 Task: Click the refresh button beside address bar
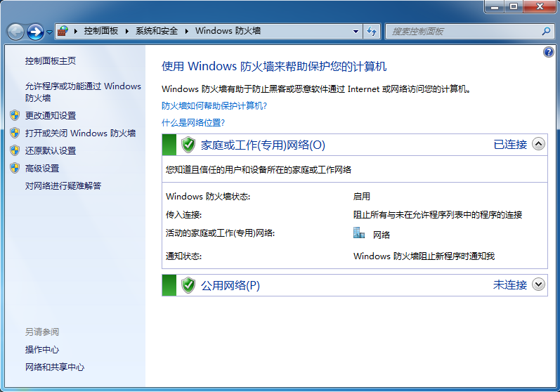[x=372, y=32]
